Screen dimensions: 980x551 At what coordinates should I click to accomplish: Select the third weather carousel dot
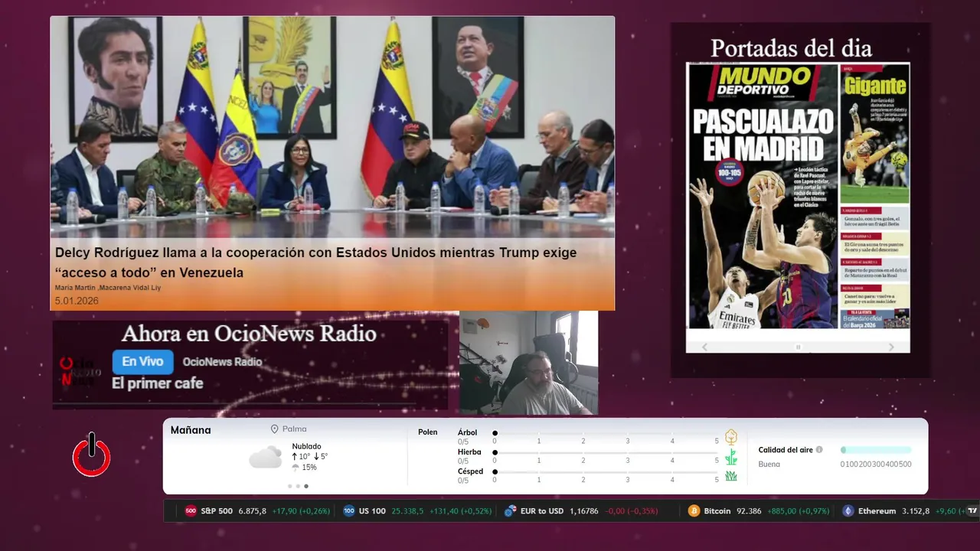(306, 486)
